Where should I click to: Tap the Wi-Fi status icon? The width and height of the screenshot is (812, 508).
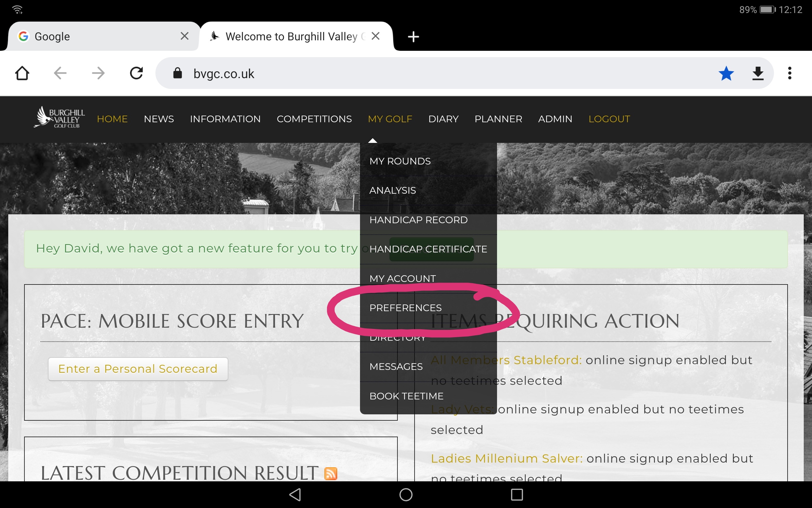coord(17,10)
